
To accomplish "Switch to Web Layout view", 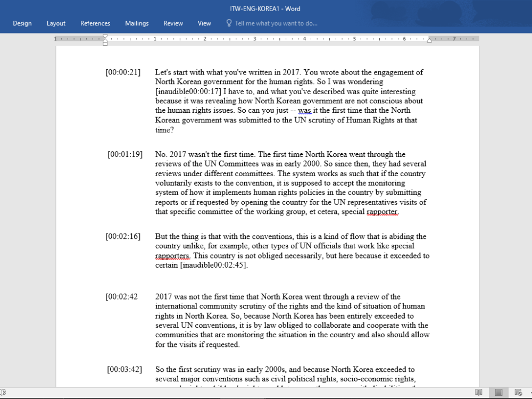I will (519, 392).
